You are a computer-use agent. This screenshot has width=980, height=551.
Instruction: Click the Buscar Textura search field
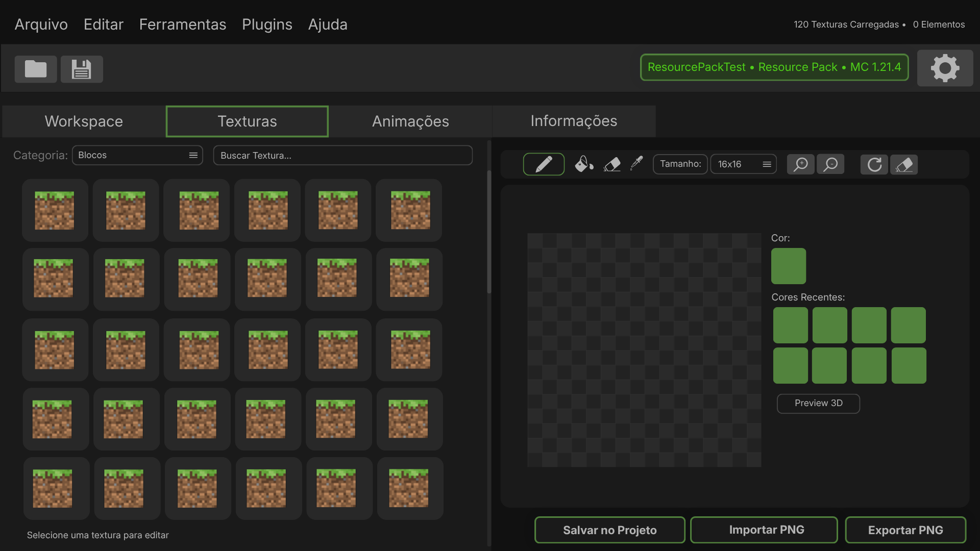click(342, 155)
